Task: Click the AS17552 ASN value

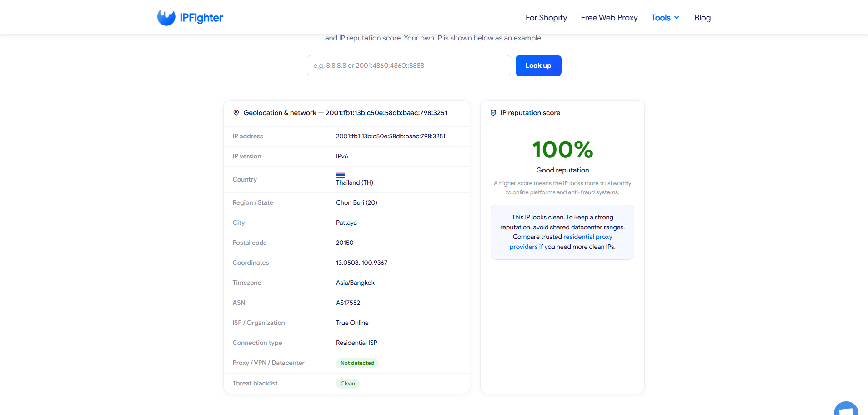Action: pyautogui.click(x=348, y=303)
